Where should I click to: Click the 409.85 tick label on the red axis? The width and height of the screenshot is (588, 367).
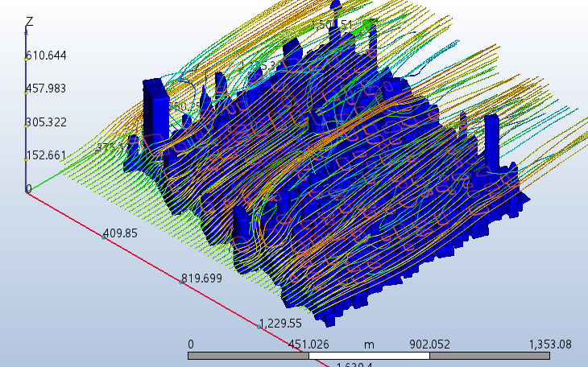pyautogui.click(x=120, y=233)
